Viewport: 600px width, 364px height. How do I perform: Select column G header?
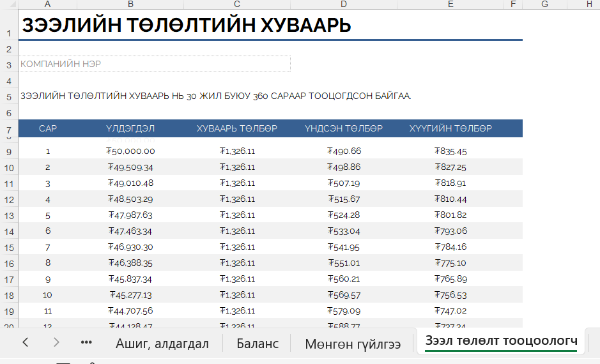point(544,4)
